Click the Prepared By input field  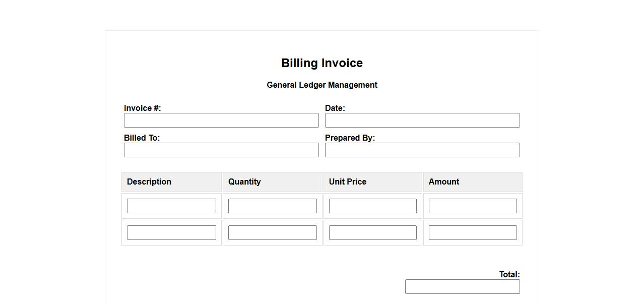[x=422, y=150]
